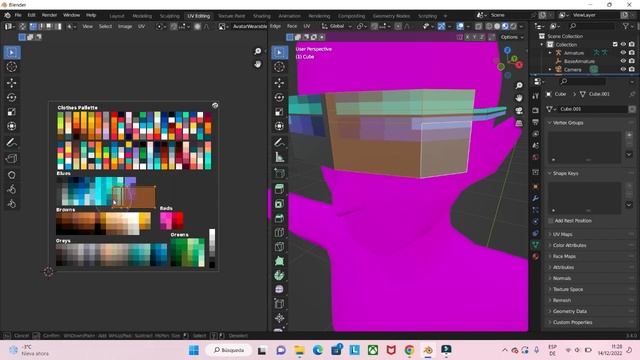This screenshot has height=360, width=640.
Task: Hide the Camera with its eye icon
Action: click(x=623, y=69)
